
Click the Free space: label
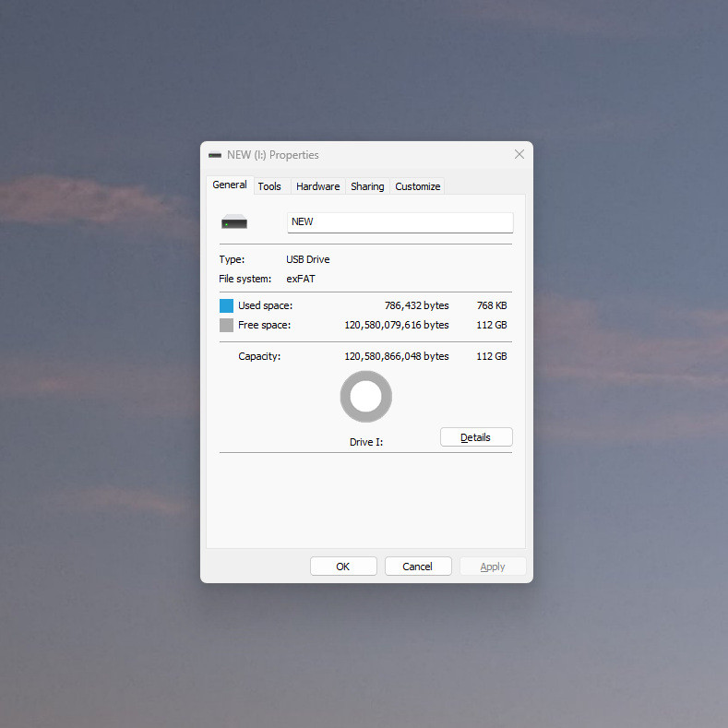(264, 325)
